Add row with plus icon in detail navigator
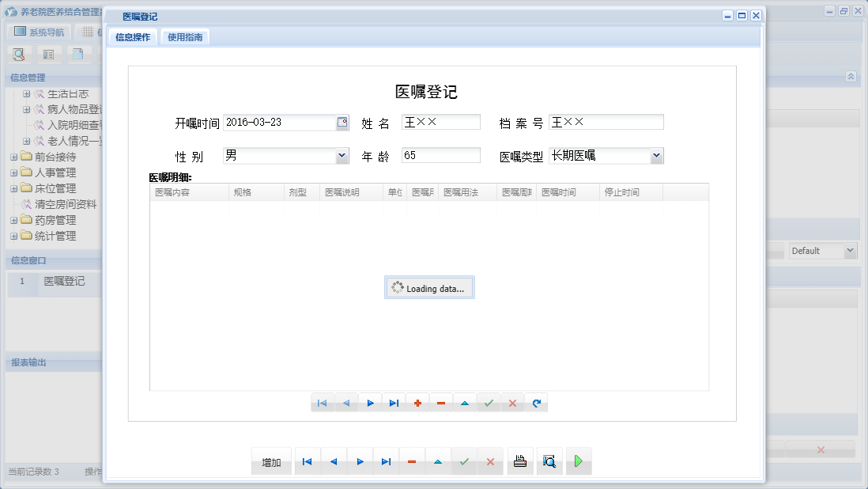The height and width of the screenshot is (489, 868). [x=418, y=404]
